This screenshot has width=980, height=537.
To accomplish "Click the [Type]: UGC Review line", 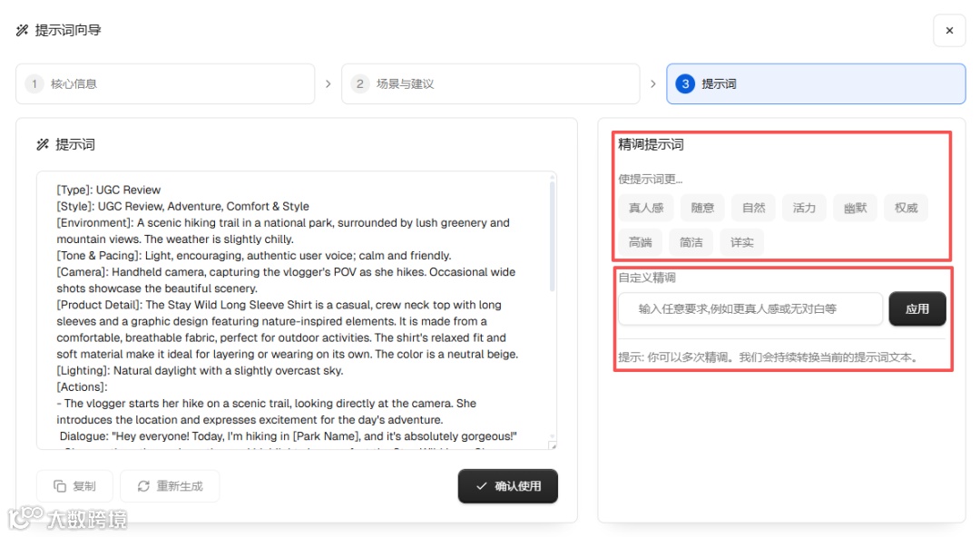I will point(109,190).
